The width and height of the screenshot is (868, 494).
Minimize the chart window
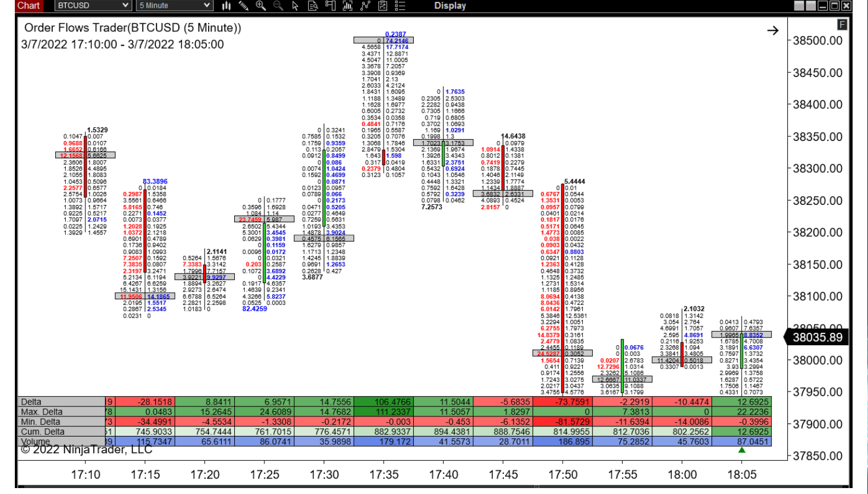[823, 6]
